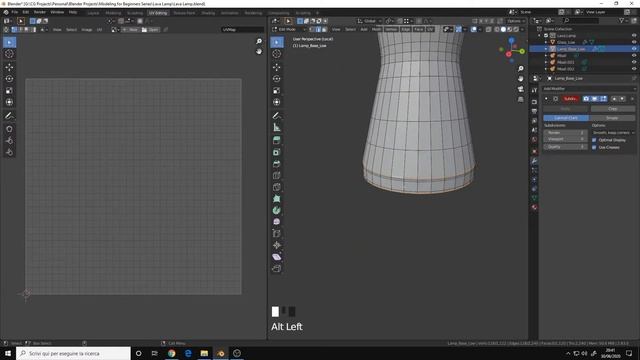Screen dimensions: 640x360
Task: Select the Knife tool
Action: pyautogui.click(x=277, y=187)
